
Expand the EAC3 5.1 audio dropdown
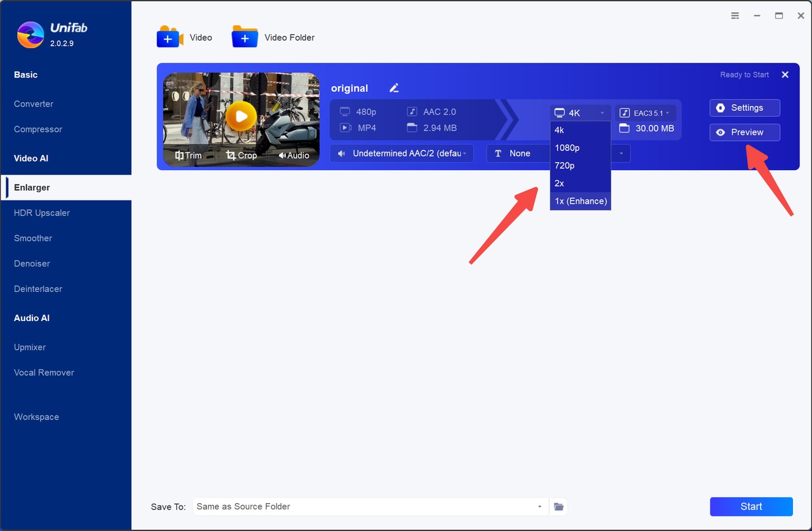[645, 113]
